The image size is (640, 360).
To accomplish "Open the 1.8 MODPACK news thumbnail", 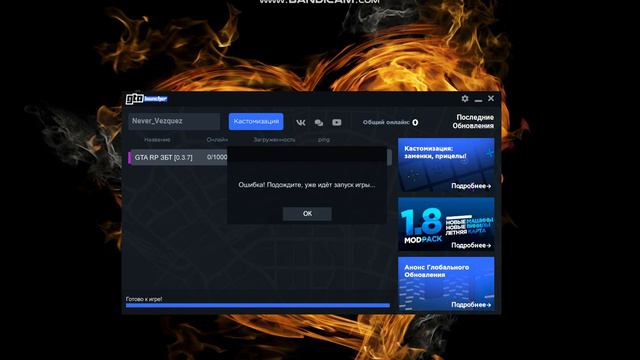I will tap(446, 224).
